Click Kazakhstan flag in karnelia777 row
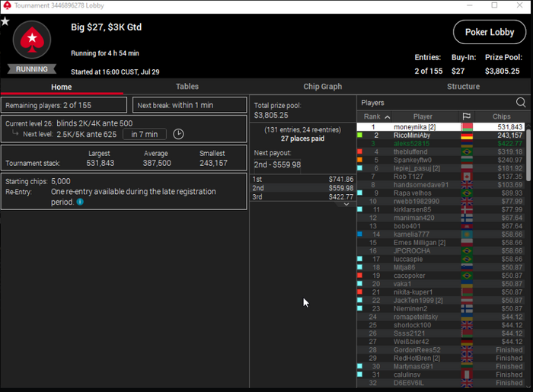Viewport: 533px width, 392px height. point(467,234)
